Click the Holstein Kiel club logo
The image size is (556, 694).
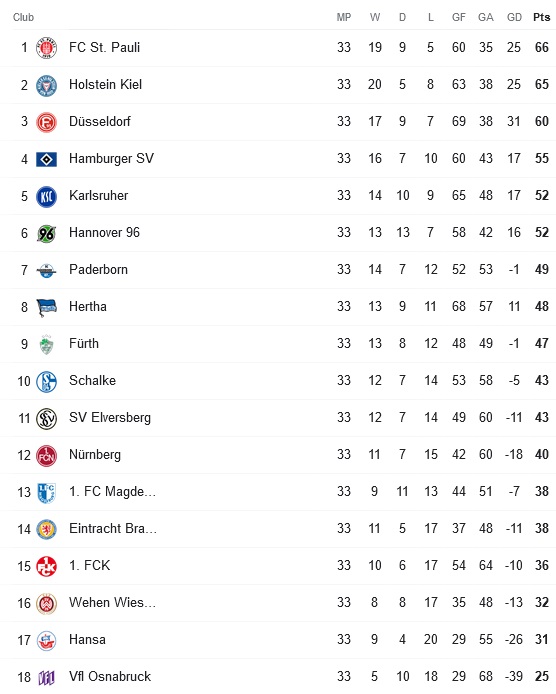(46, 85)
